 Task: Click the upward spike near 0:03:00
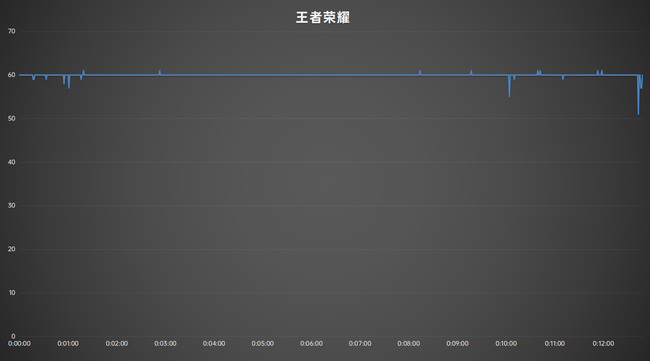tap(160, 72)
